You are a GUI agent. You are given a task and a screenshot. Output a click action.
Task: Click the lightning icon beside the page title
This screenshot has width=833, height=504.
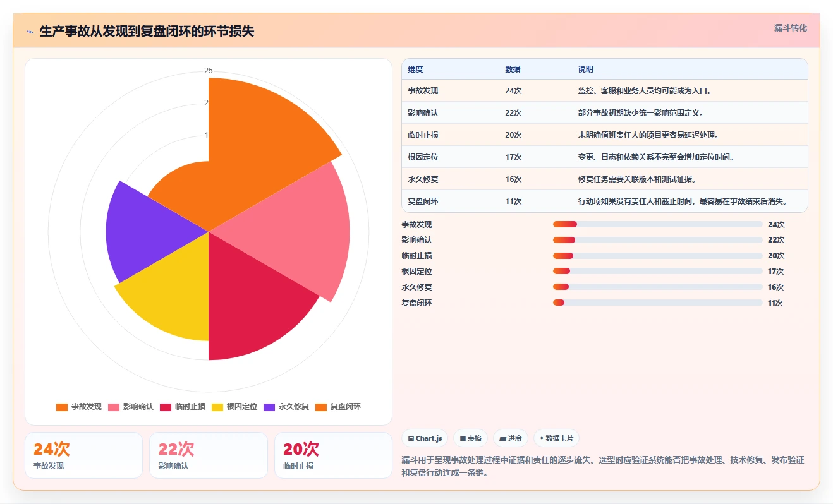tap(30, 32)
